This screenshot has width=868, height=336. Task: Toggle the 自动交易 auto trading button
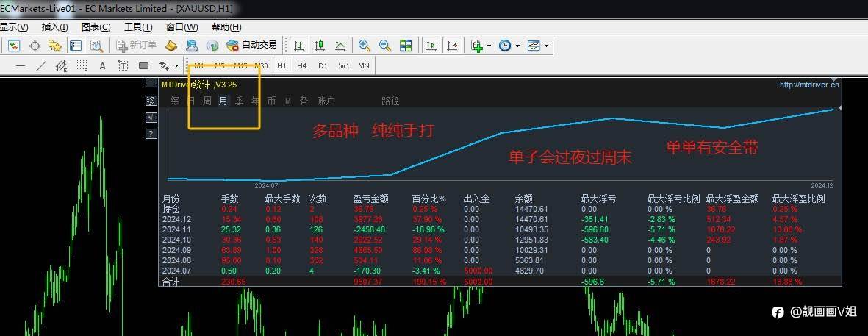(x=251, y=46)
